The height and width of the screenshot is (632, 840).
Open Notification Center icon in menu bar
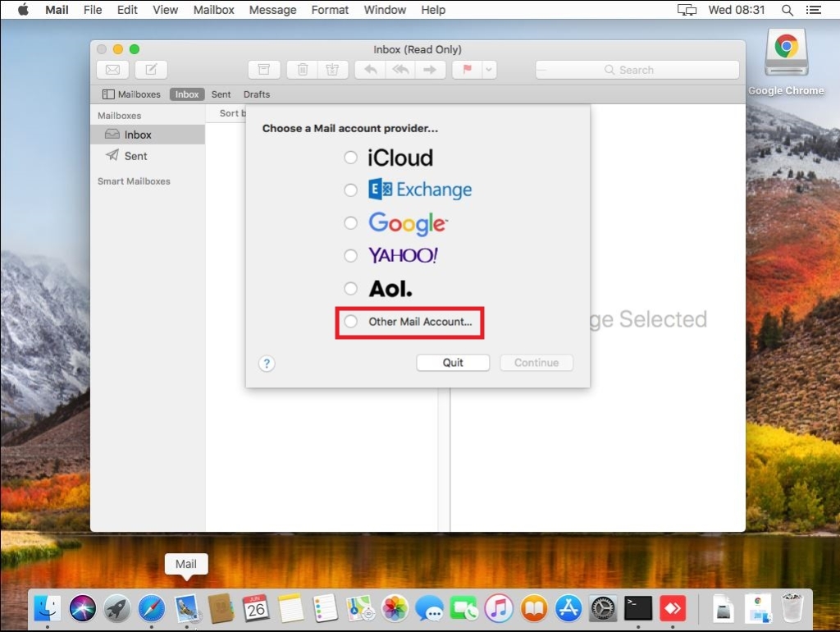pos(813,10)
